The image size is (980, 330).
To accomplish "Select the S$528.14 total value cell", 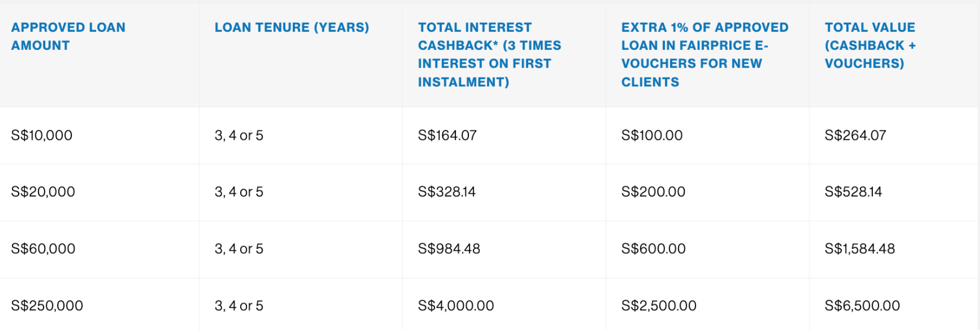I will (853, 192).
